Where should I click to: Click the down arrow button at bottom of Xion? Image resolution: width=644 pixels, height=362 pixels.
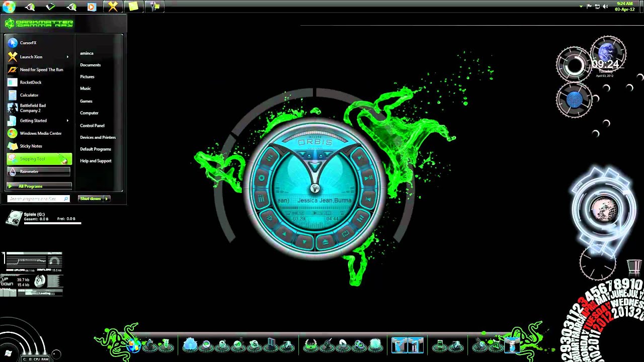click(x=304, y=242)
